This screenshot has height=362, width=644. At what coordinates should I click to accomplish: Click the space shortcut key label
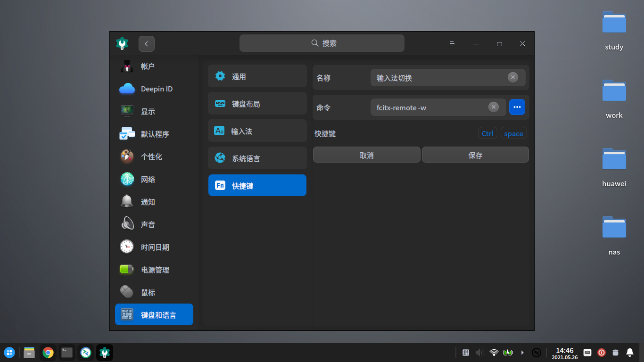click(x=513, y=133)
